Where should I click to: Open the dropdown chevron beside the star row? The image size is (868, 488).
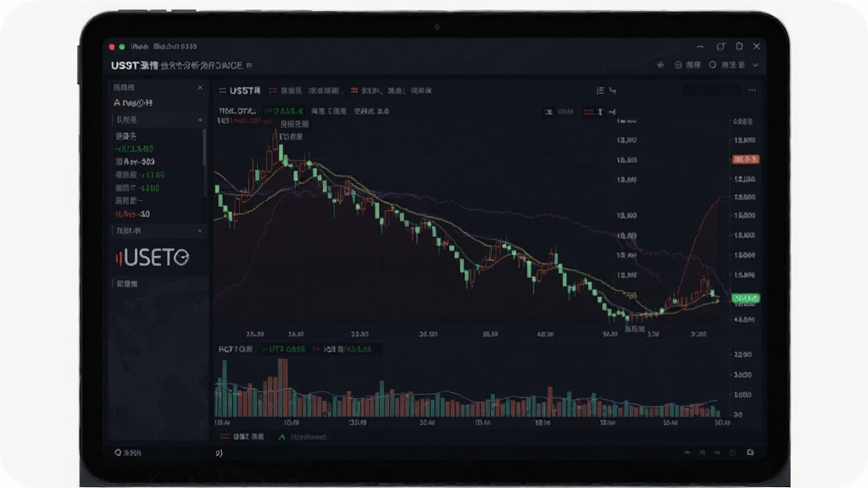click(x=755, y=64)
